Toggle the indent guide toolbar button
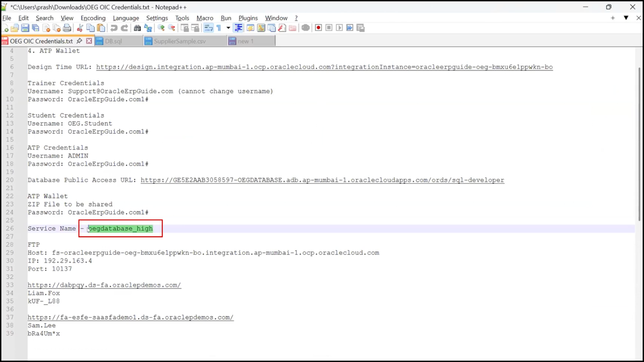644x362 pixels. pos(238,28)
